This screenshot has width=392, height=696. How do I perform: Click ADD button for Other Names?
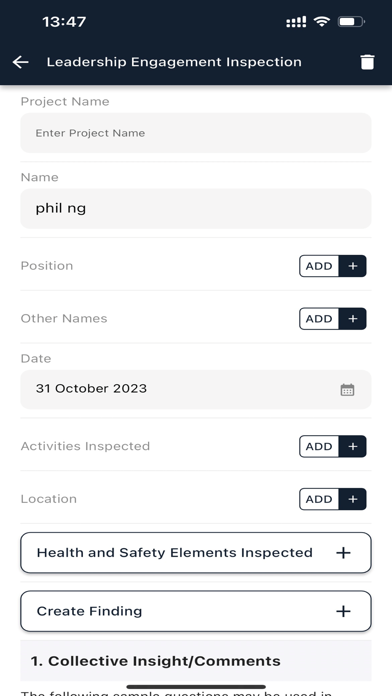pos(319,319)
